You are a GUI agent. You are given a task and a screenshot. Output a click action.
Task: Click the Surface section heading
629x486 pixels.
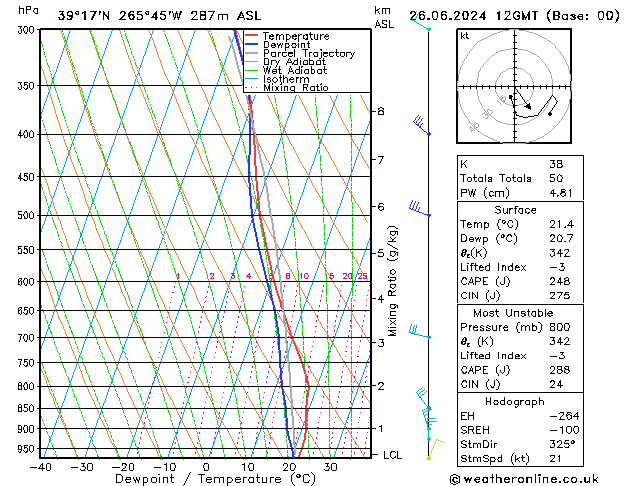(515, 210)
